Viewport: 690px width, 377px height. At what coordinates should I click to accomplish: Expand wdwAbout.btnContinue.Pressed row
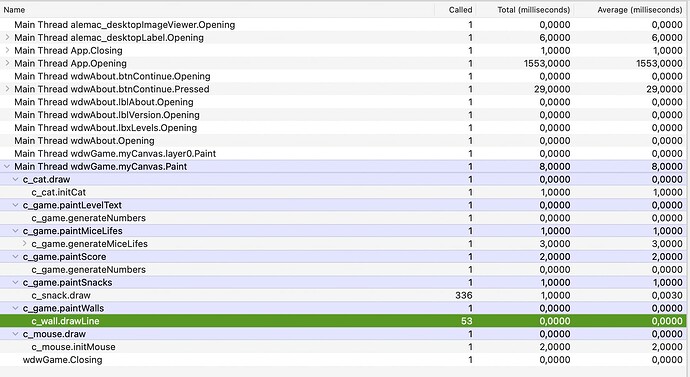point(7,89)
